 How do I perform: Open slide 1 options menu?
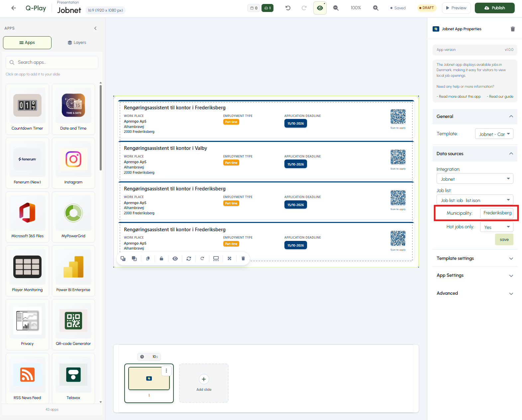(x=166, y=371)
